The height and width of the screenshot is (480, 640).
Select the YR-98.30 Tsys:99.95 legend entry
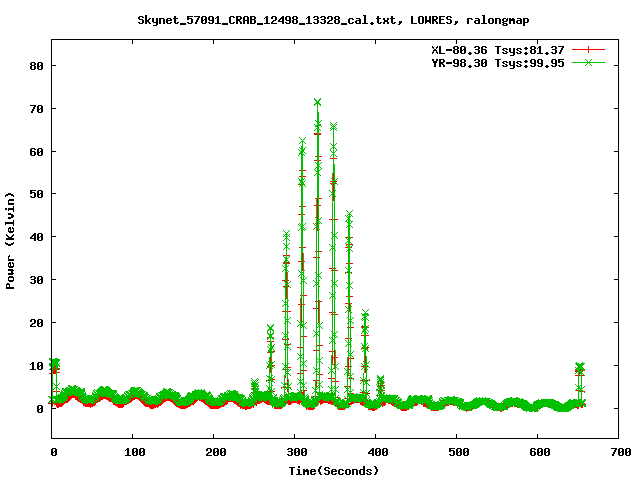click(x=498, y=63)
